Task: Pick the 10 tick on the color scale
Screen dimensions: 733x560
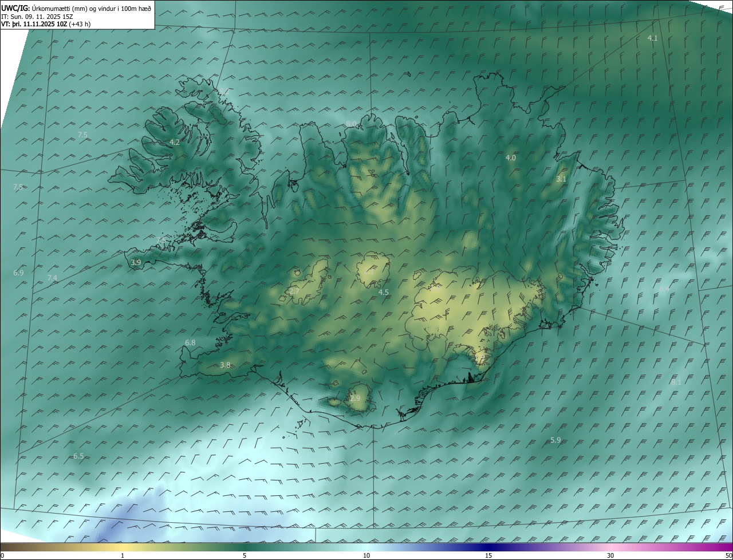Action: [x=366, y=555]
